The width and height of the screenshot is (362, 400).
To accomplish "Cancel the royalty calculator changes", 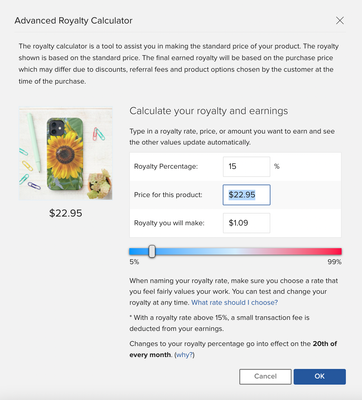I will coord(265,376).
